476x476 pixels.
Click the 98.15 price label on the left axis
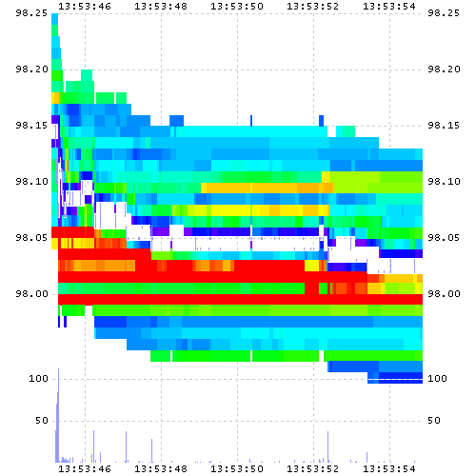click(x=31, y=126)
